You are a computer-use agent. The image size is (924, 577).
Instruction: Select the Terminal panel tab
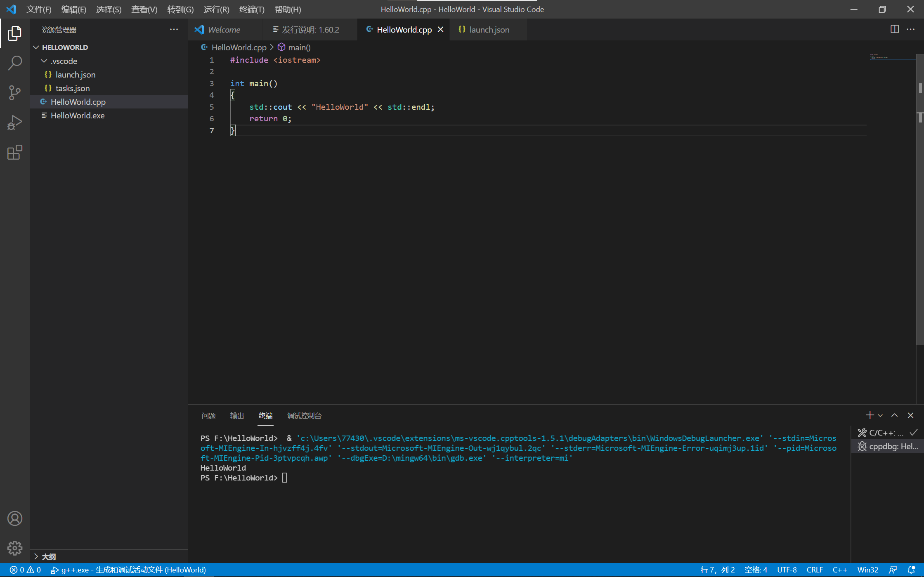pos(265,416)
